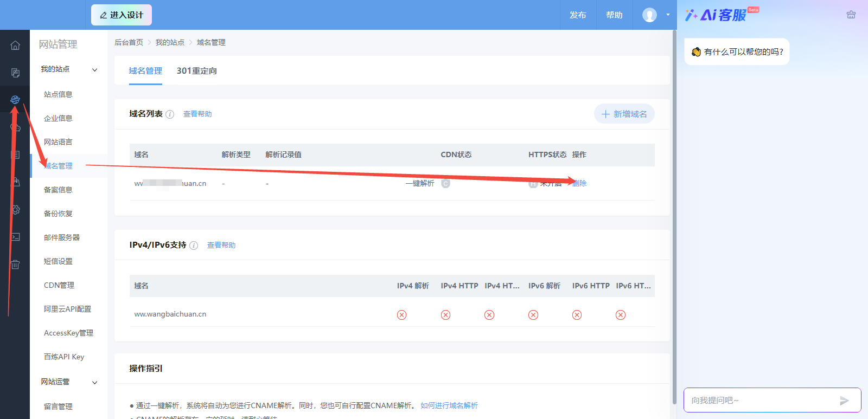Screen dimensions: 868x419
Task: Open the shopping bag sidebar icon
Action: pyautogui.click(x=15, y=182)
